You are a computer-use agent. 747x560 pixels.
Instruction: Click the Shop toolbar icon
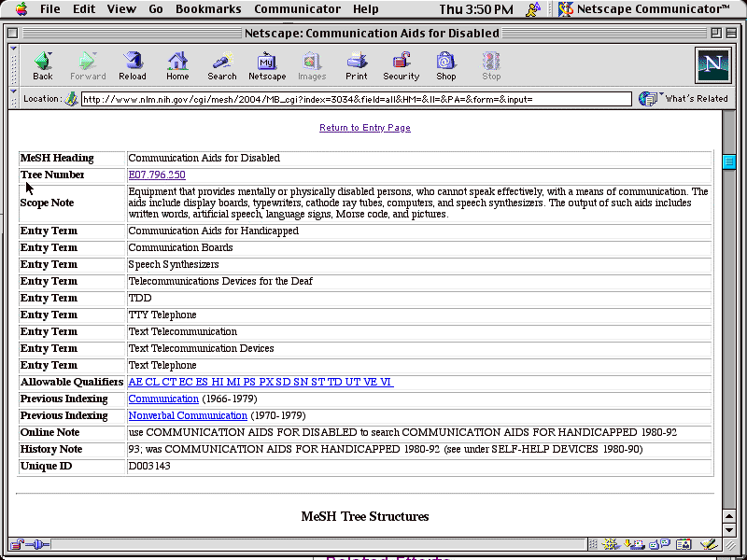[x=446, y=65]
